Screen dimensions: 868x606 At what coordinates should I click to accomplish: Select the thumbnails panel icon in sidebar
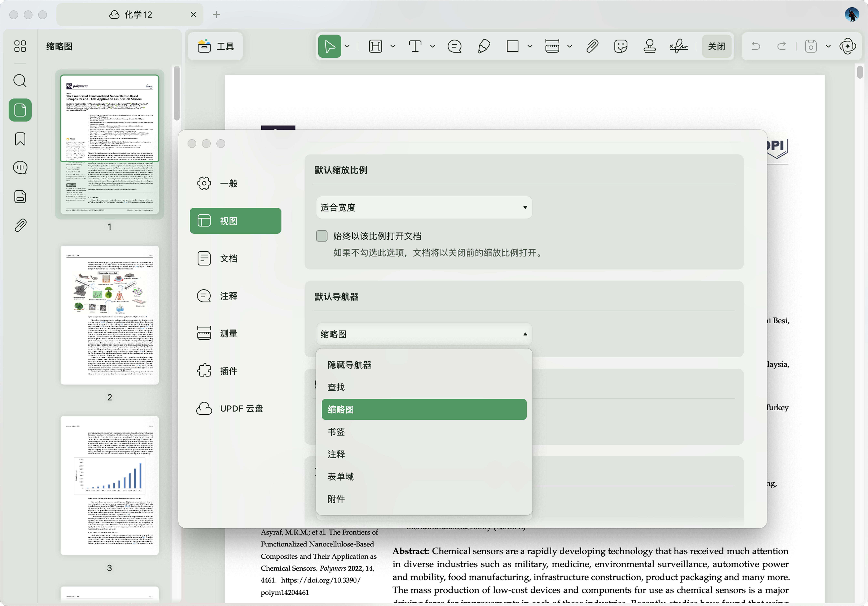pyautogui.click(x=20, y=110)
